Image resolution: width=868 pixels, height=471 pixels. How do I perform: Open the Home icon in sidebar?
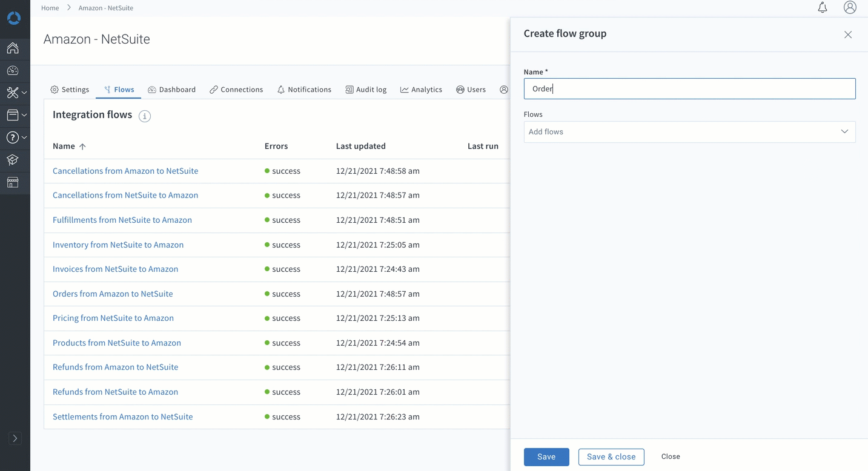pos(13,48)
